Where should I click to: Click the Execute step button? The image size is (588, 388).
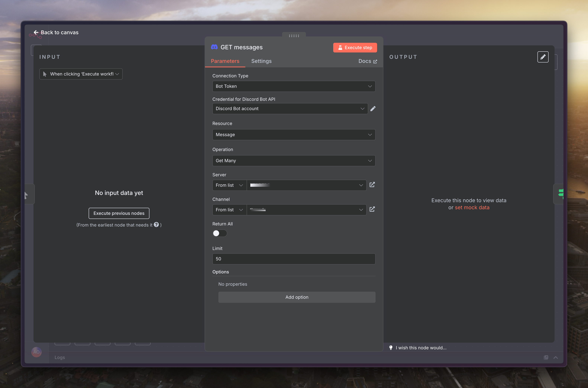click(x=355, y=47)
